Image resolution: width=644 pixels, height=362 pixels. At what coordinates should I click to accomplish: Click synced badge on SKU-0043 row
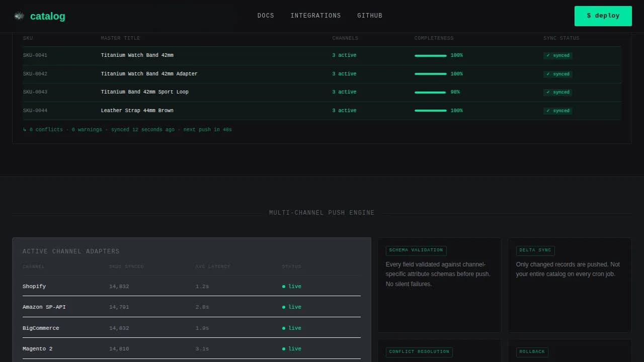pos(558,93)
